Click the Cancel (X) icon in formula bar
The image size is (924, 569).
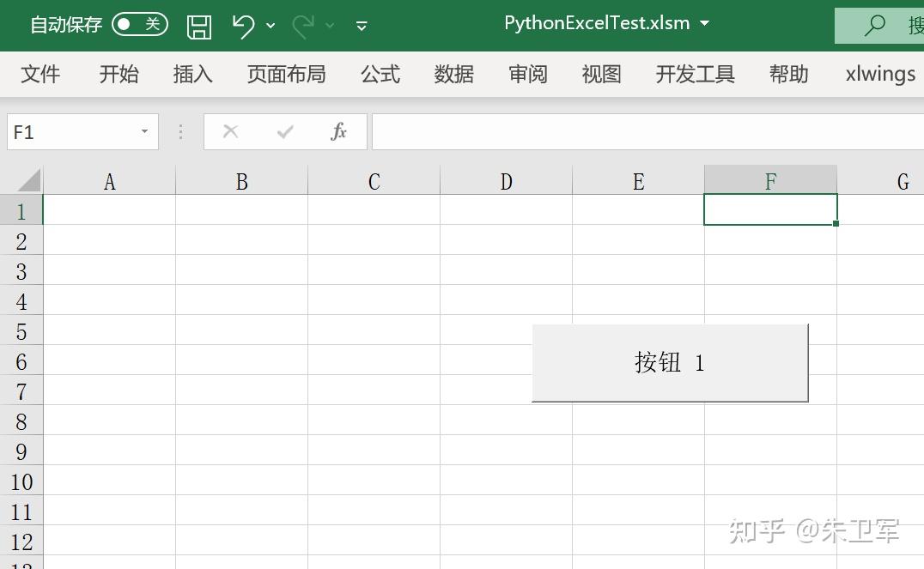[230, 131]
